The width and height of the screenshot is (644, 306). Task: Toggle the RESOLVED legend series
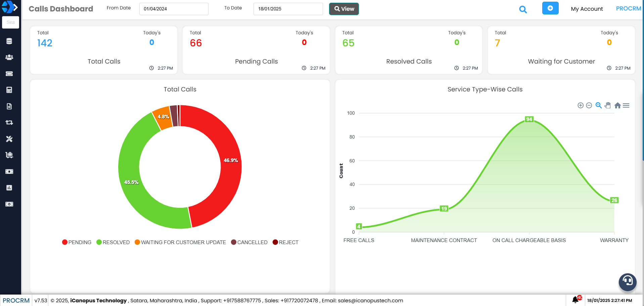pos(113,242)
